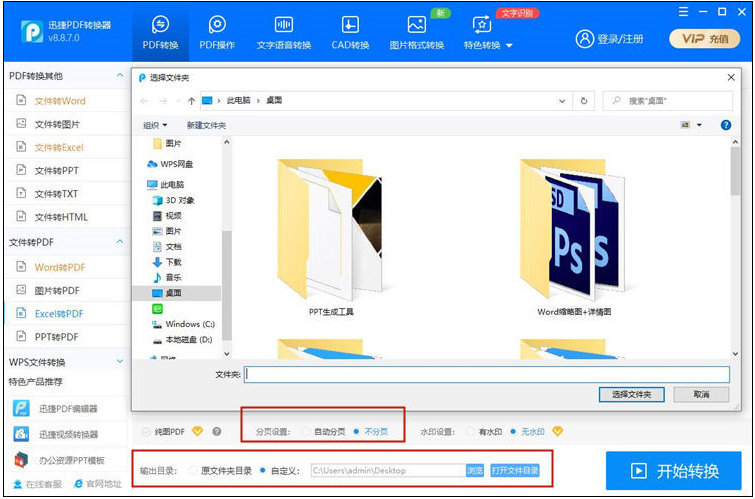Select Word缩略图+详情图 folder

574,236
